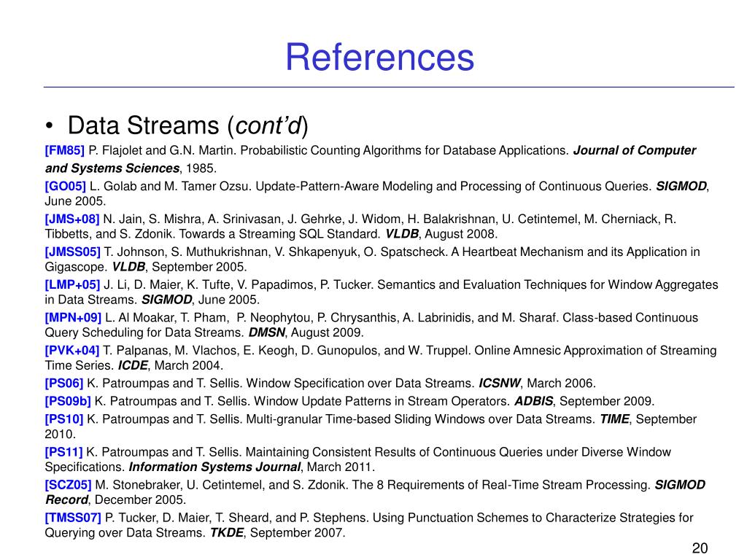
Task: Click the [JMS+08] reference tag
Action: coord(72,219)
